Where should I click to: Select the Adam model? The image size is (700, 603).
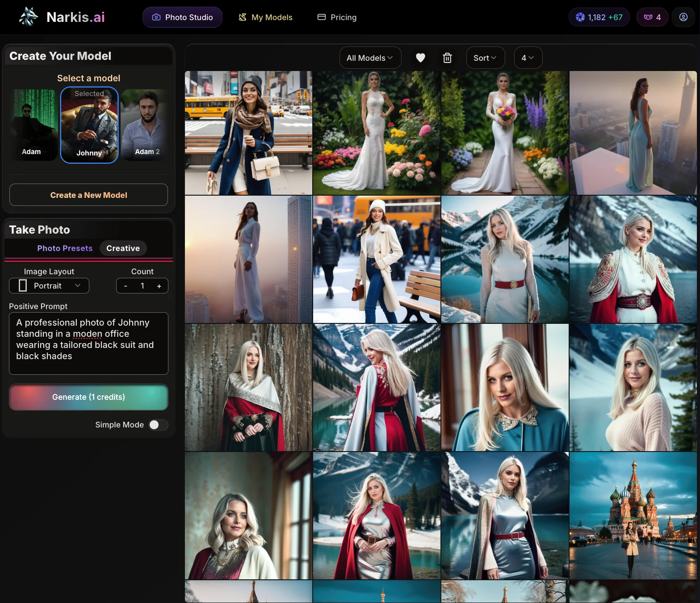click(x=34, y=125)
